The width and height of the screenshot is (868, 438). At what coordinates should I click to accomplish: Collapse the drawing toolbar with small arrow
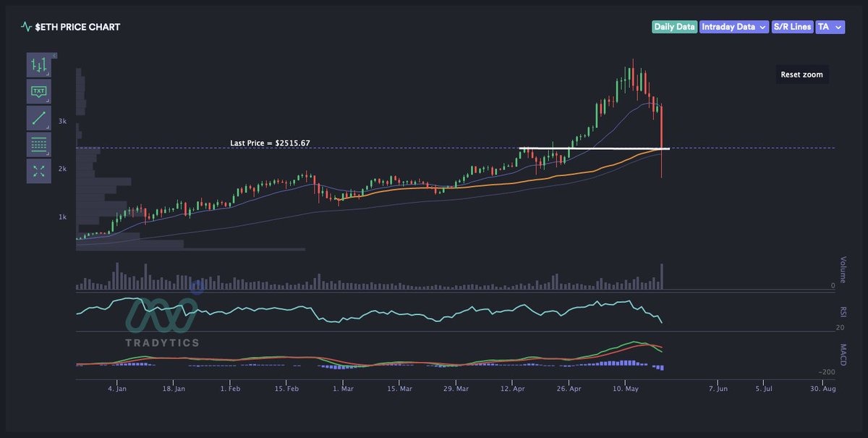coord(55,55)
